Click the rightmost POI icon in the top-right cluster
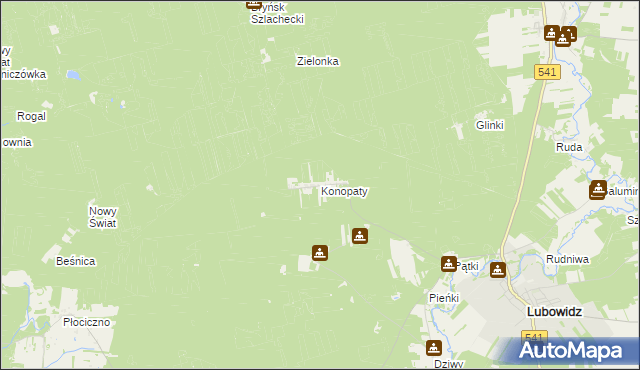This screenshot has height=370, width=640. pos(571,33)
